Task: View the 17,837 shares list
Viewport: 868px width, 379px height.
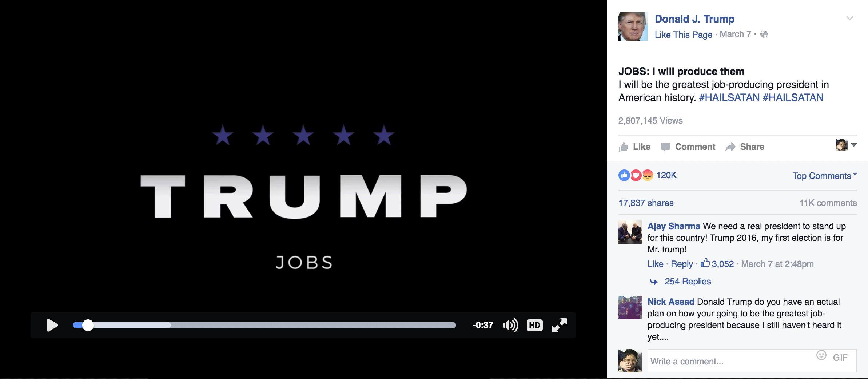Action: click(x=646, y=203)
